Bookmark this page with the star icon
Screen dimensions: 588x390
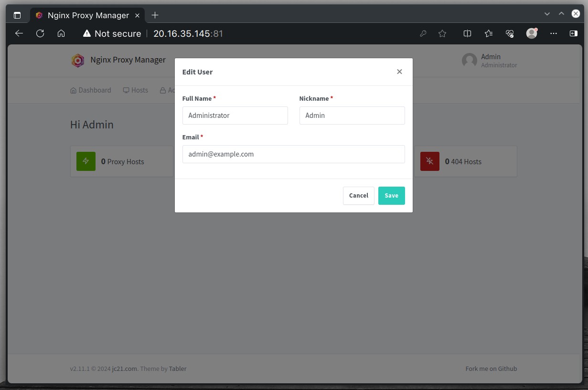tap(442, 33)
